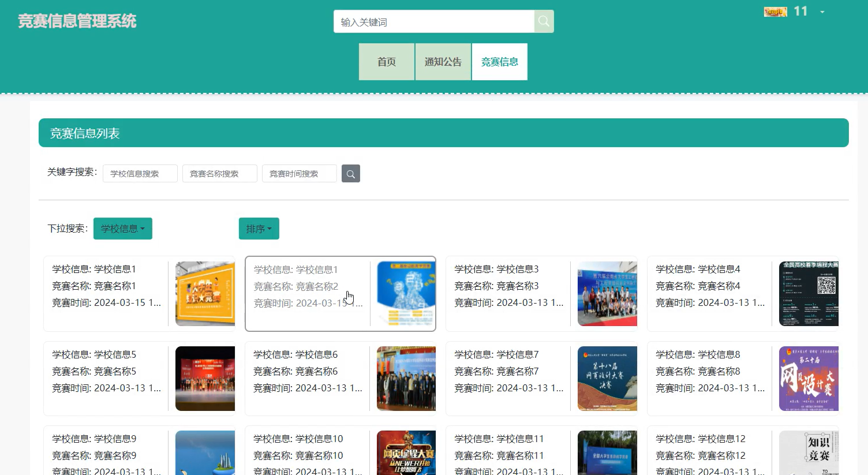Open the 排序 sort dropdown
The width and height of the screenshot is (868, 475).
259,229
